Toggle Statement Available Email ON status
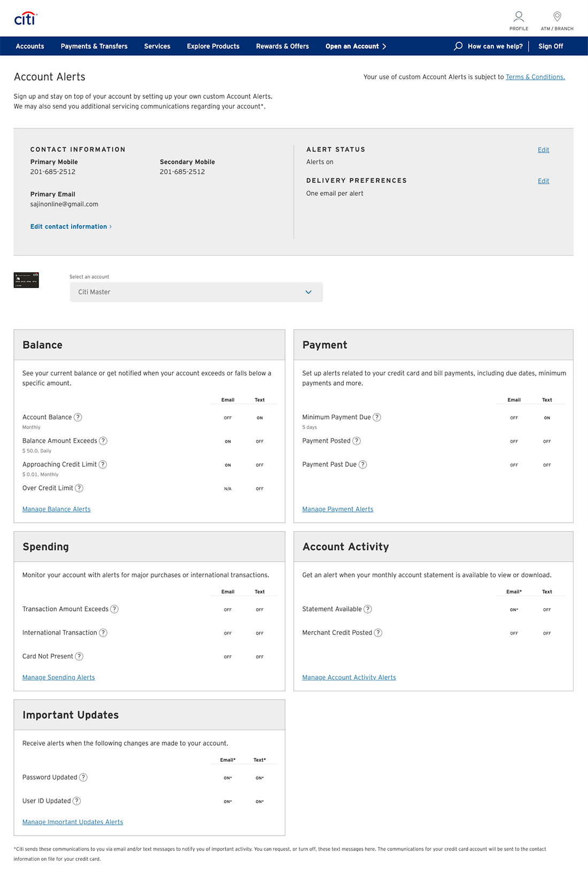 (514, 610)
